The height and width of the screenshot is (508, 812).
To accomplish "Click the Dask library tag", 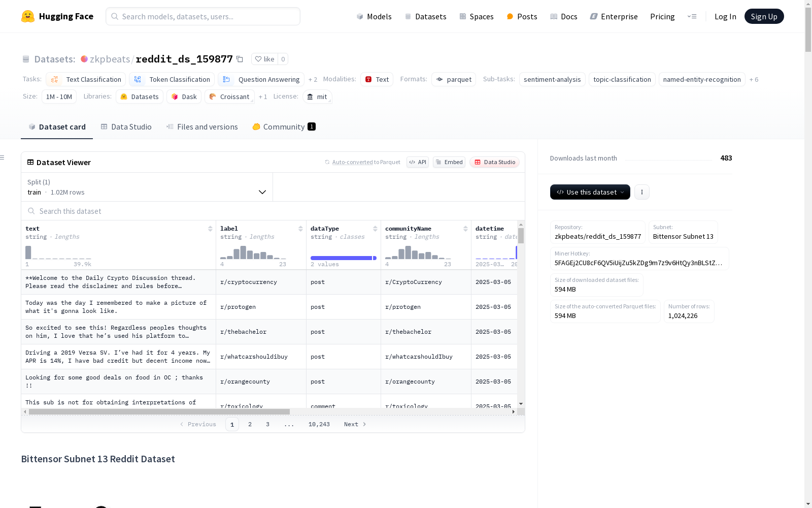I will pos(184,97).
